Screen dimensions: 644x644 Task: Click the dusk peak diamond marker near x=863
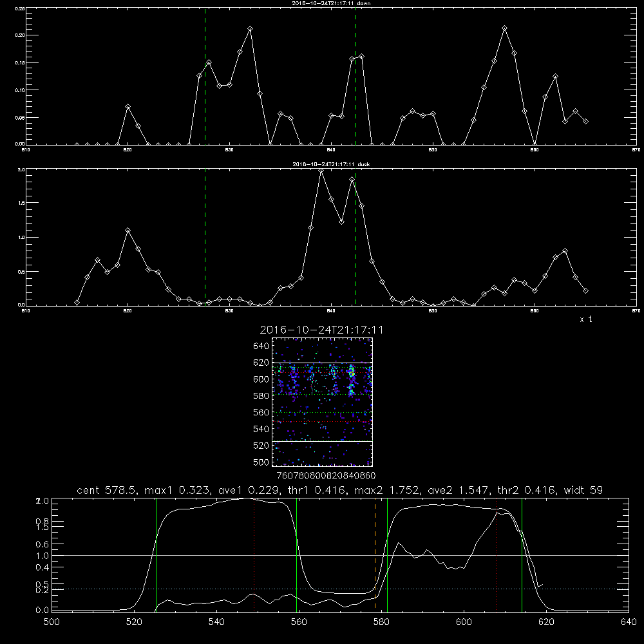pos(565,251)
